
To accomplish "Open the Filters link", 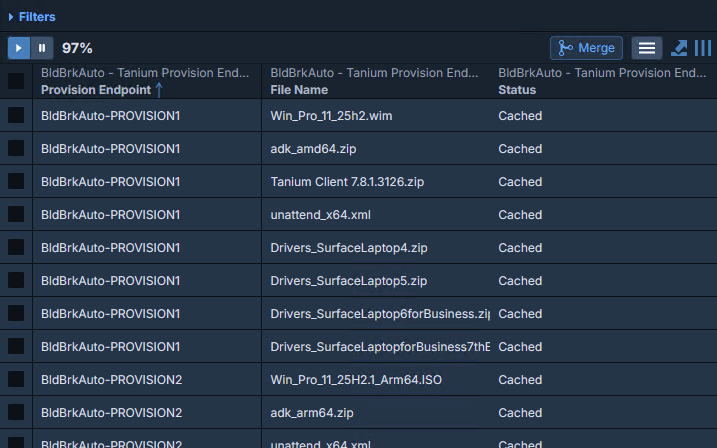I will (37, 17).
